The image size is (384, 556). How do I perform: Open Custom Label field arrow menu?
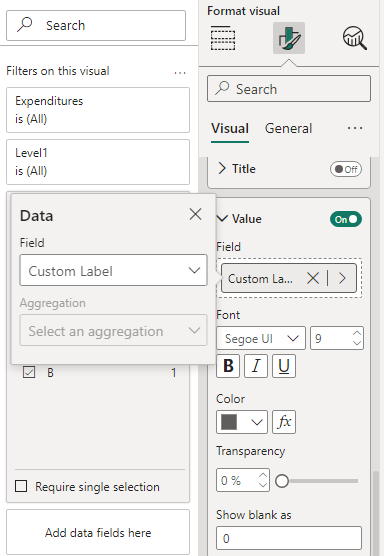(342, 278)
